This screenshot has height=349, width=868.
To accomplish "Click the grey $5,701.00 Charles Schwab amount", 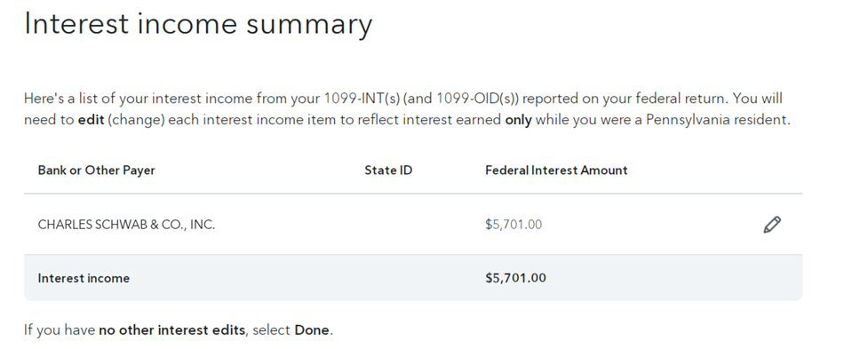I will 514,225.
